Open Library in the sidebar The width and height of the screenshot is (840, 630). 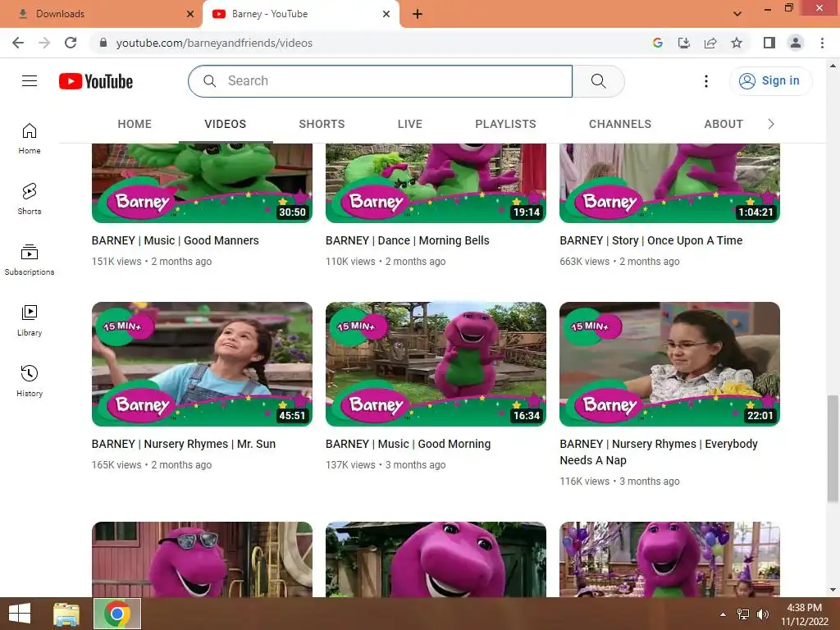(30, 321)
